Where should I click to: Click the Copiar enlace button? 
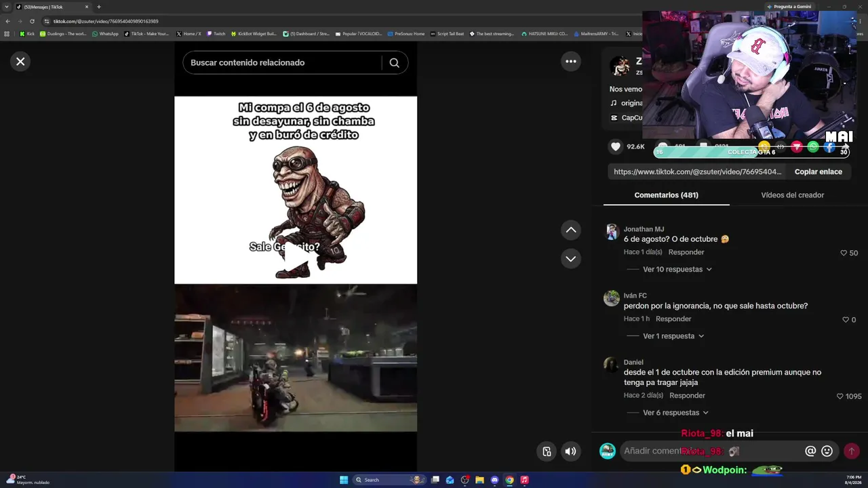pos(818,172)
